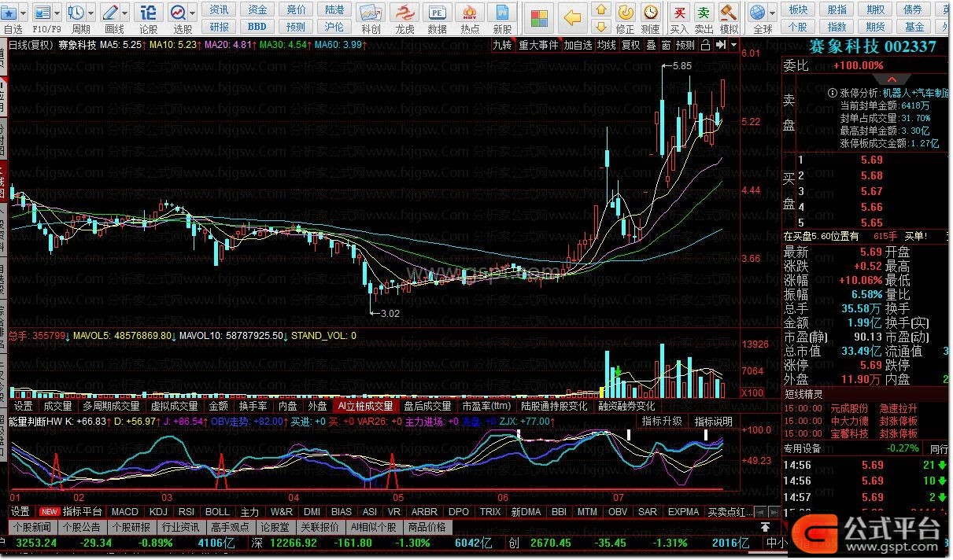Click the red 买入 buy icon
The image size is (953, 560).
tap(679, 13)
